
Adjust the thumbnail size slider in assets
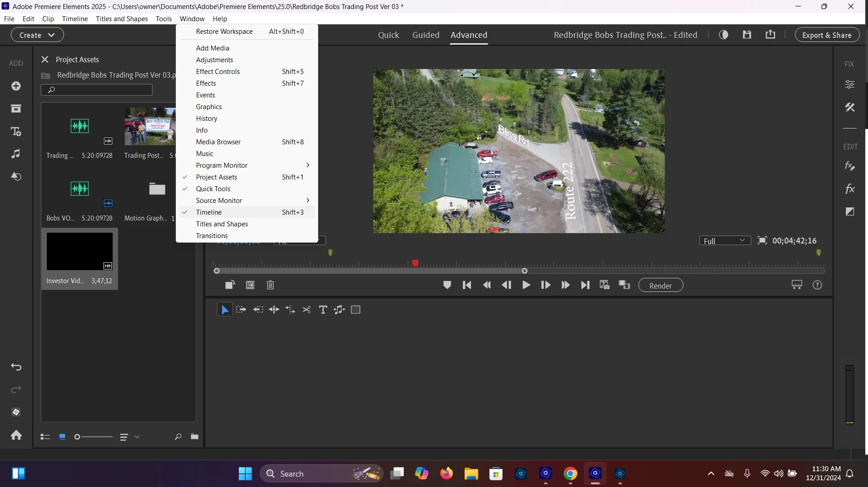point(78,437)
